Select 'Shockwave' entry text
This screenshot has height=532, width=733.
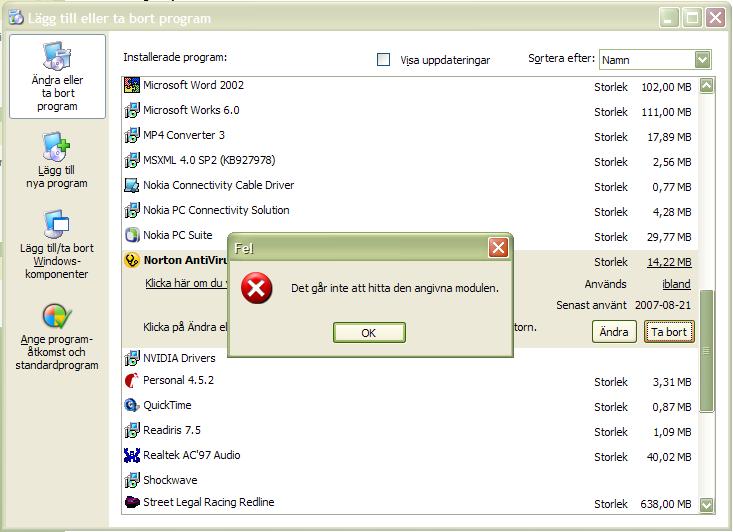coord(170,480)
